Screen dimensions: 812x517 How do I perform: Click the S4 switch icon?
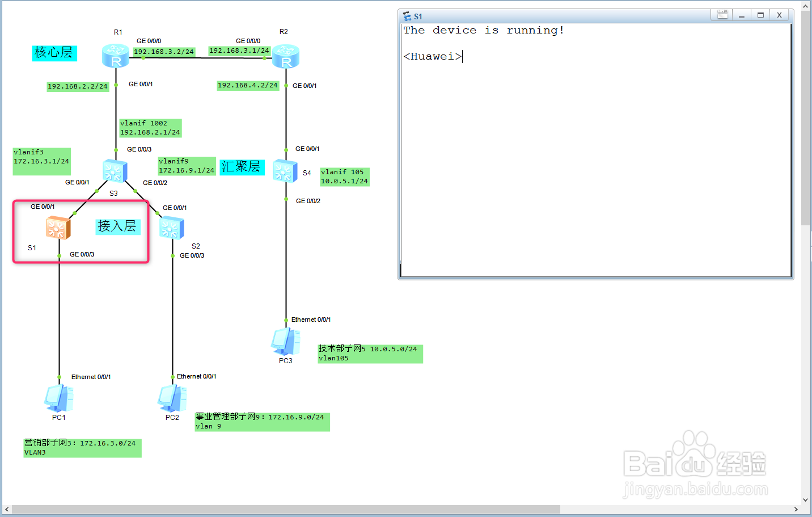[x=285, y=171]
